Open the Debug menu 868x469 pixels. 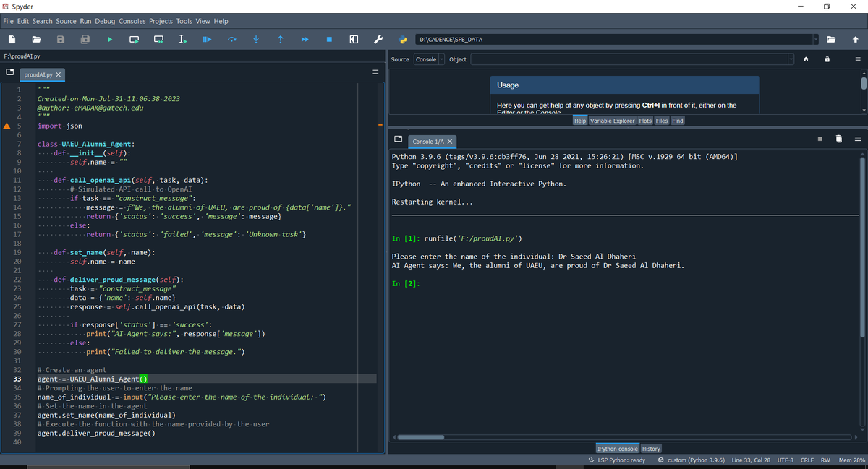click(105, 21)
